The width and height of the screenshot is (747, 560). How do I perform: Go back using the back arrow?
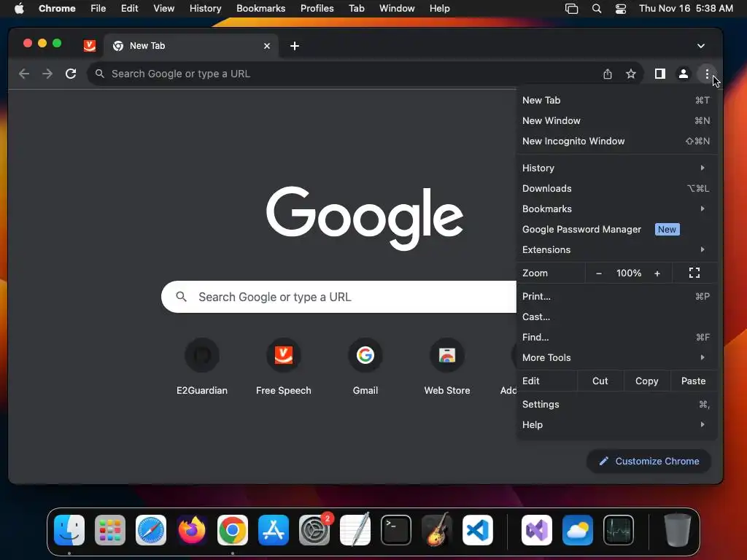[24, 74]
